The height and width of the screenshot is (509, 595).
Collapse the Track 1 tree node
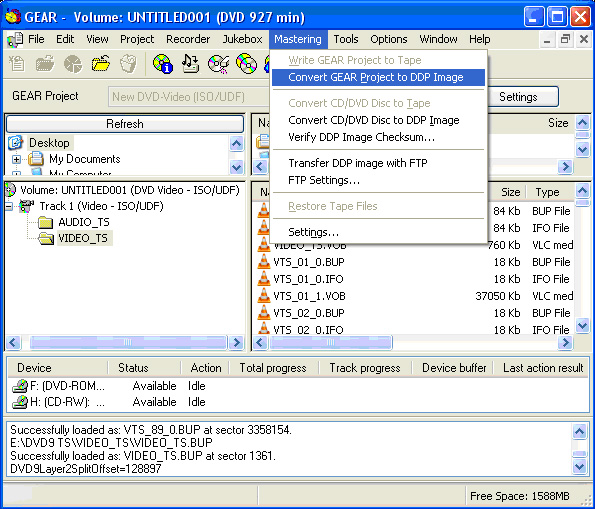pyautogui.click(x=9, y=206)
